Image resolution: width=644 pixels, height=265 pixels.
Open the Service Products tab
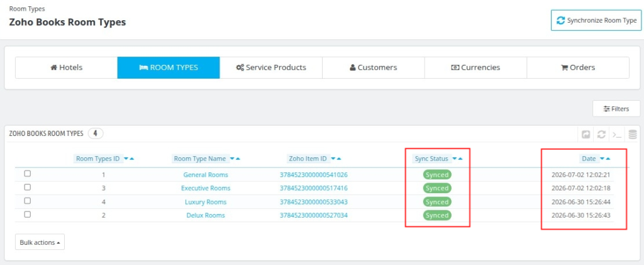[271, 67]
